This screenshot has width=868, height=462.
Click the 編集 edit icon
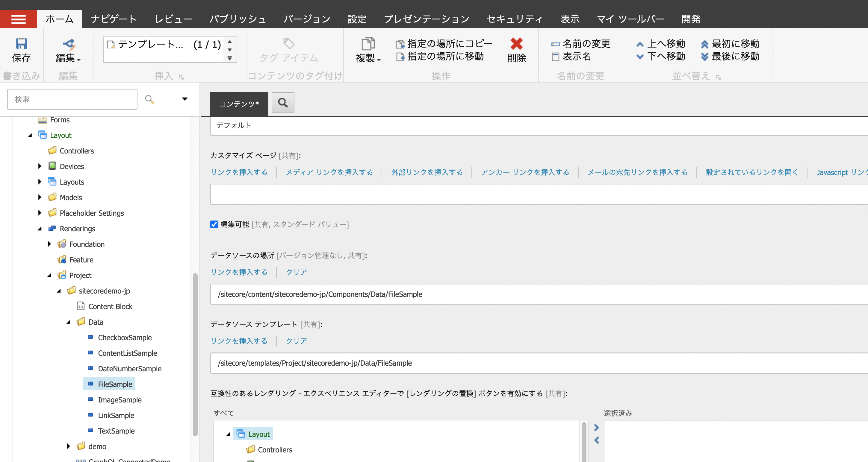click(68, 44)
